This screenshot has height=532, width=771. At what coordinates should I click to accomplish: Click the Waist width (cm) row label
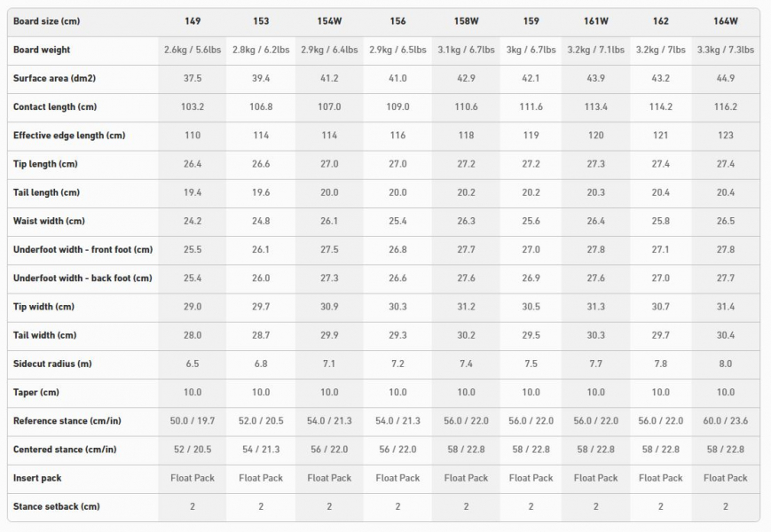[x=49, y=221]
